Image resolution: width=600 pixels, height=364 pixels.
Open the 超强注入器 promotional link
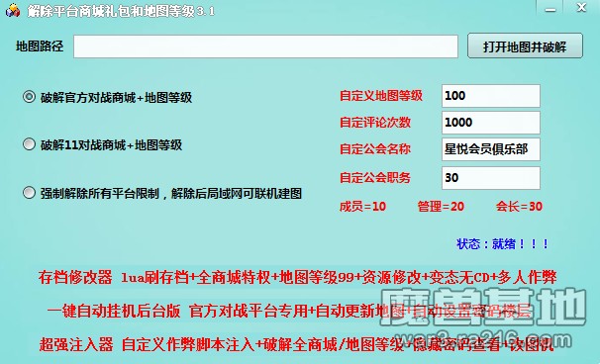pos(297,344)
